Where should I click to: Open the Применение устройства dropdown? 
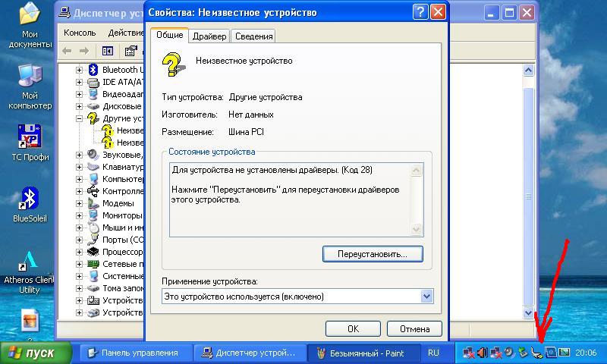coord(426,297)
